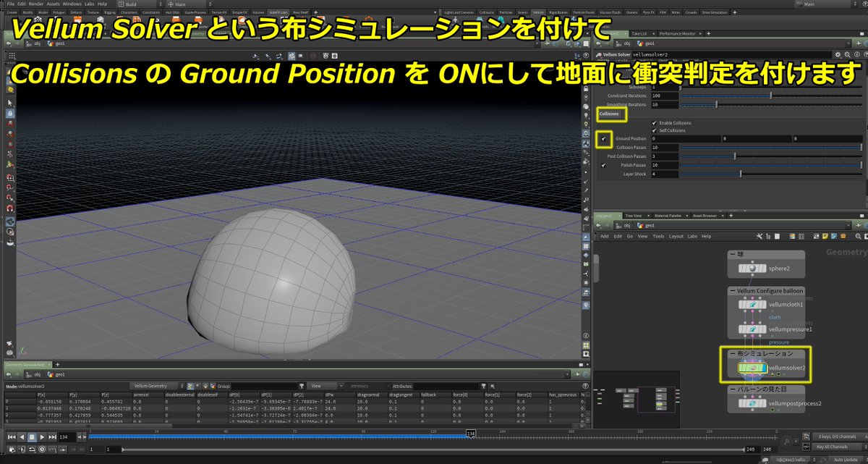Switch to the Material Palette tab
The width and height of the screenshot is (868, 464).
(668, 215)
